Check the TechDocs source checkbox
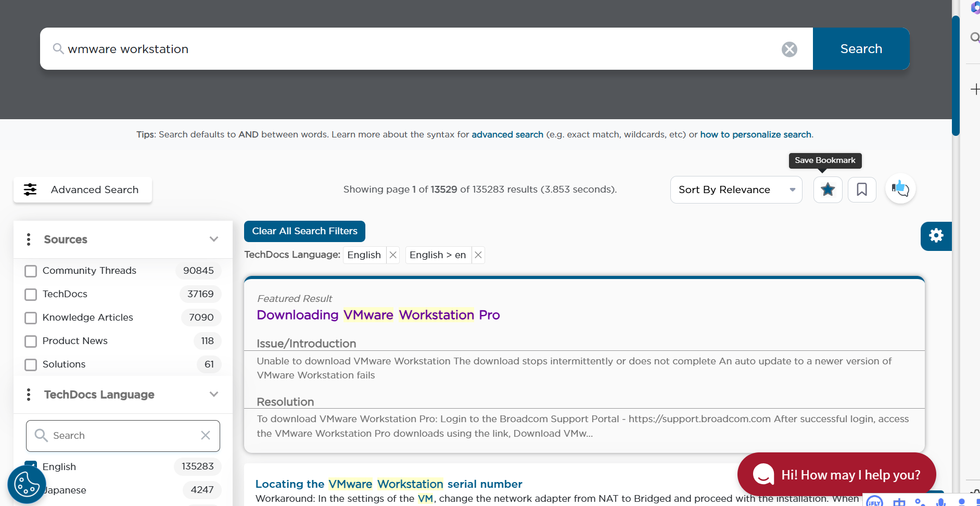 tap(31, 294)
